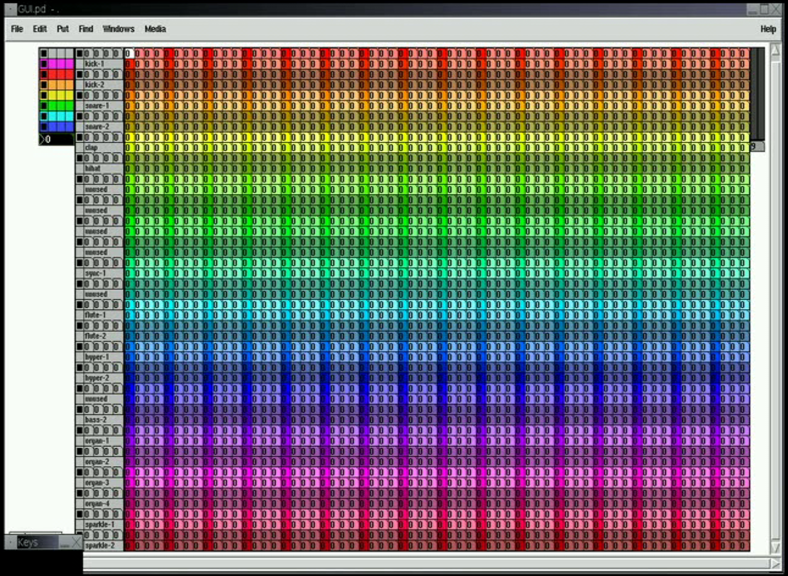Click the hyper-2 track label

point(97,378)
